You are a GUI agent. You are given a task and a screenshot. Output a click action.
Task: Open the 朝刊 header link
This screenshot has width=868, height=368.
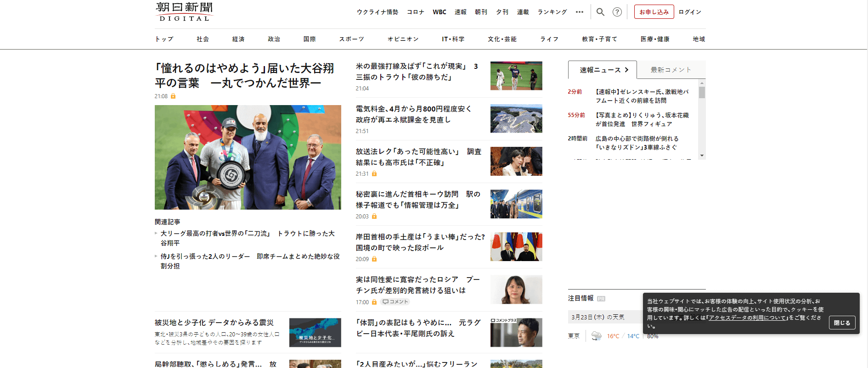click(x=481, y=12)
